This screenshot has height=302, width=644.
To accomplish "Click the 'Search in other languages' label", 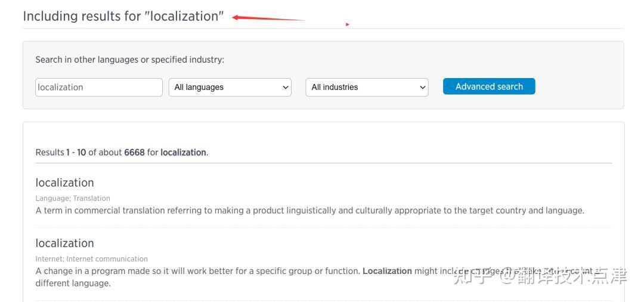I will click(x=129, y=60).
